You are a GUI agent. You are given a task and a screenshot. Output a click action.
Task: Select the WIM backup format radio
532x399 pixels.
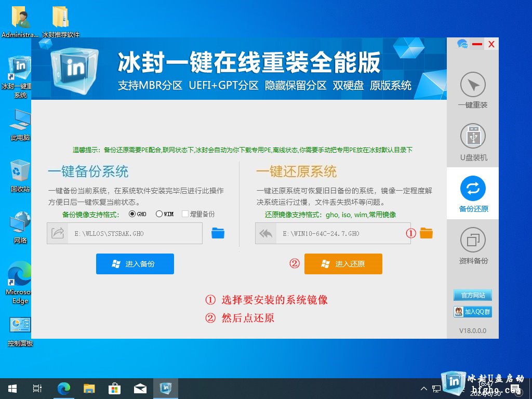click(x=159, y=214)
